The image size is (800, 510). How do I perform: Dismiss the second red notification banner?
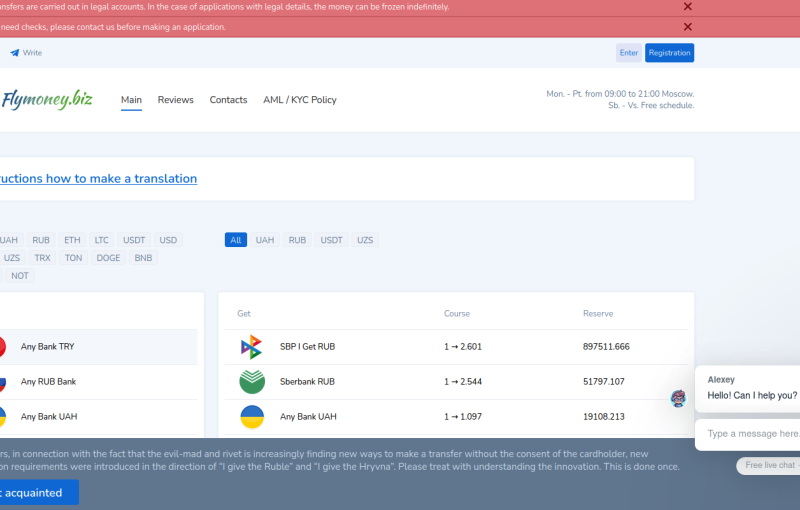point(687,27)
